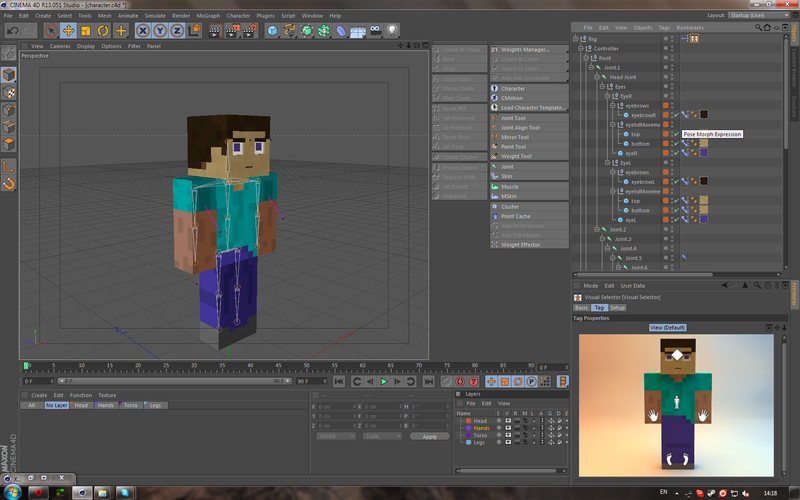Add a Floor scene object
800x500 pixels.
(x=358, y=31)
